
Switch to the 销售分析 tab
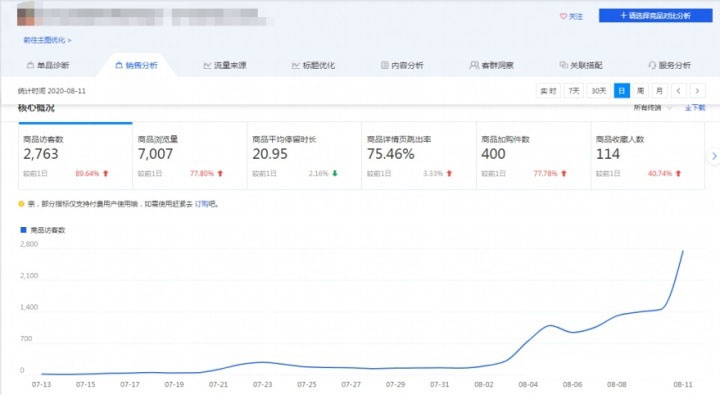(x=136, y=65)
